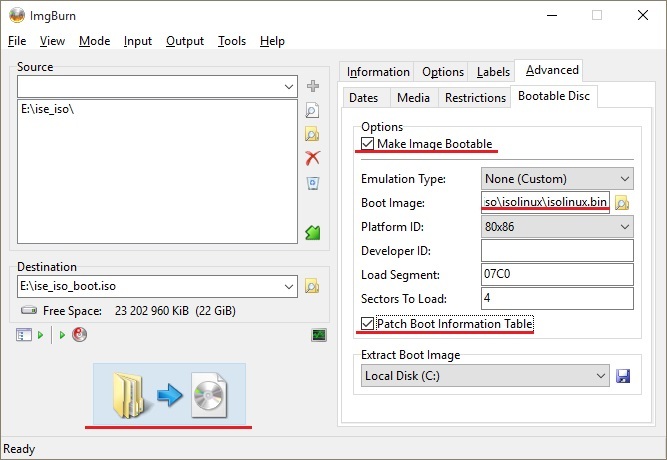
Task: Select the Bootable Disc sub-tab
Action: (x=554, y=96)
